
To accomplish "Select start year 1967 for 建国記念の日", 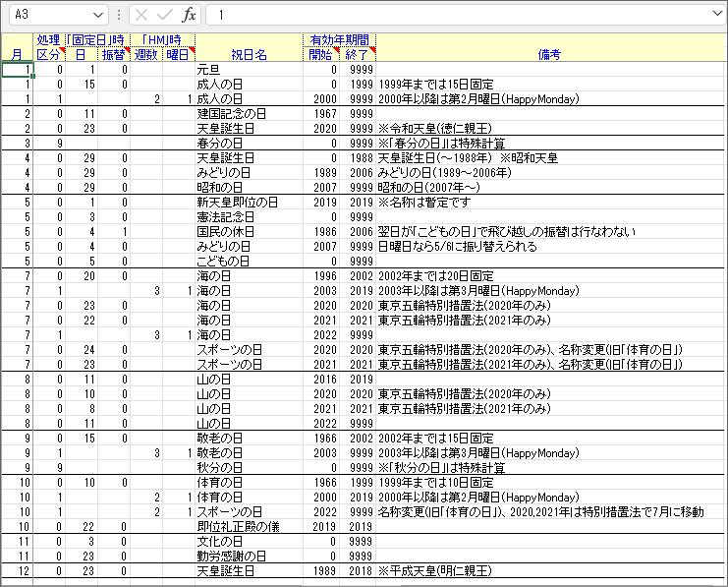I will click(x=321, y=114).
